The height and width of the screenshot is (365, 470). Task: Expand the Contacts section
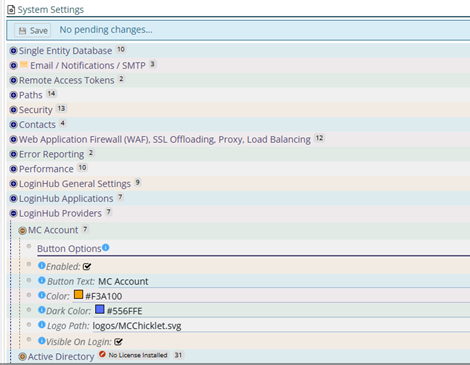coord(13,125)
